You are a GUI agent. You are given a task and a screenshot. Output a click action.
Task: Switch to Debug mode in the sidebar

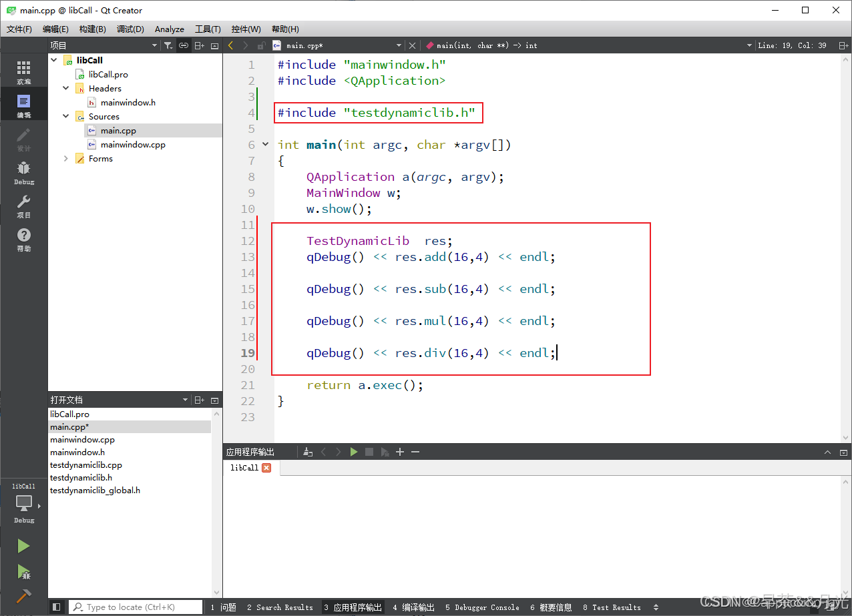(24, 172)
